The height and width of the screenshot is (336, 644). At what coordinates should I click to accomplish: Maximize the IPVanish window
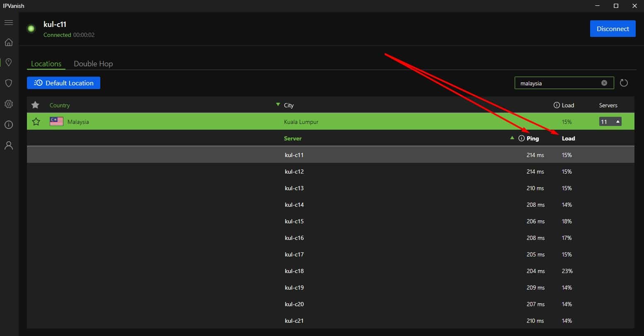click(x=616, y=6)
